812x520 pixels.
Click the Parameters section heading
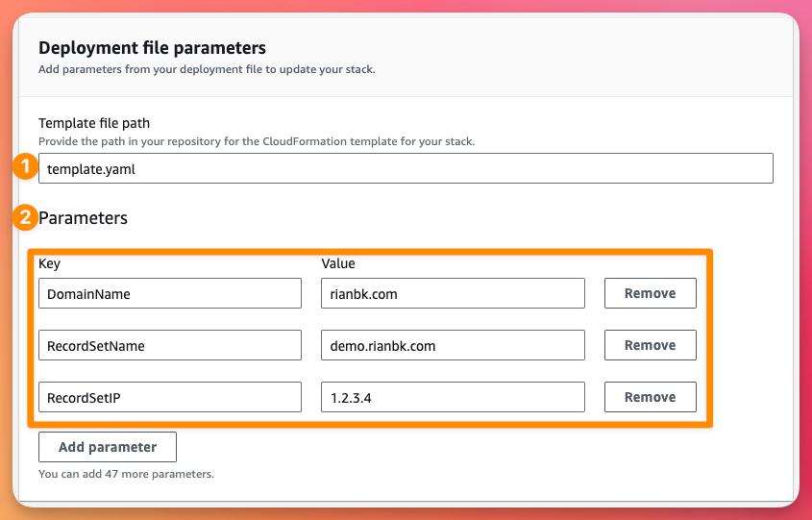(x=83, y=218)
